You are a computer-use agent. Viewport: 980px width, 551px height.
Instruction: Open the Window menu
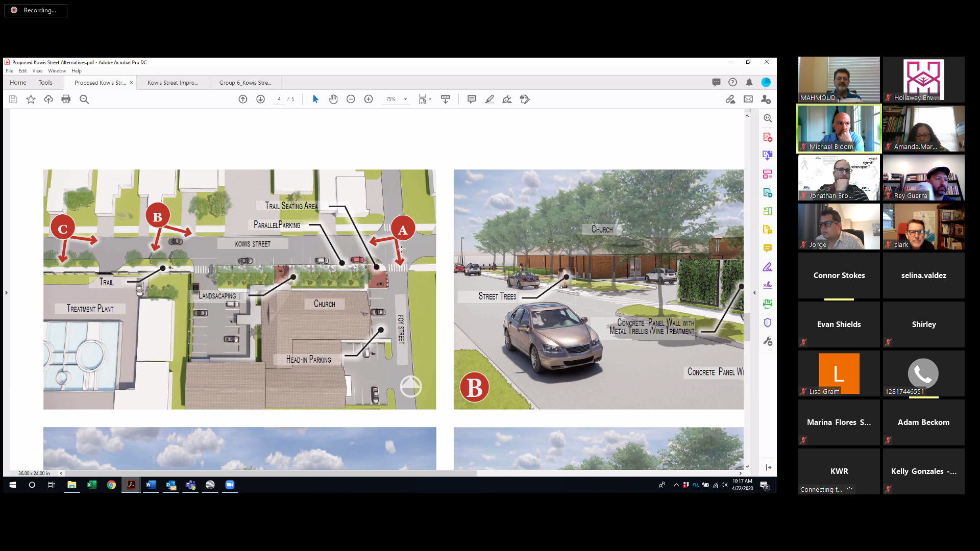[57, 71]
